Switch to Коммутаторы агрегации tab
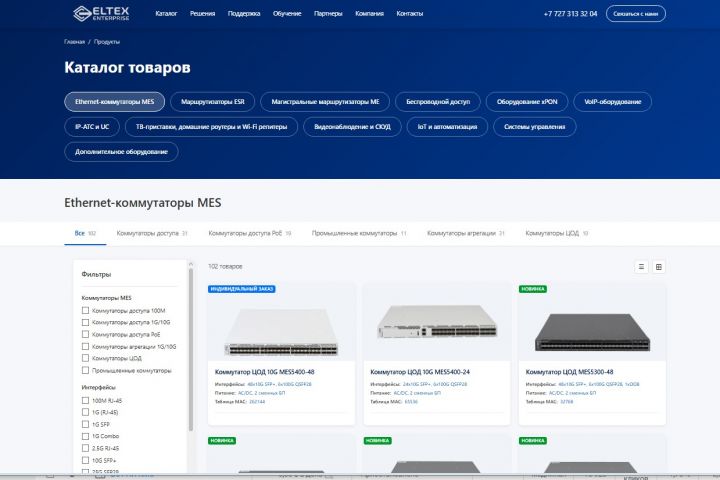This screenshot has width=720, height=480. point(466,233)
